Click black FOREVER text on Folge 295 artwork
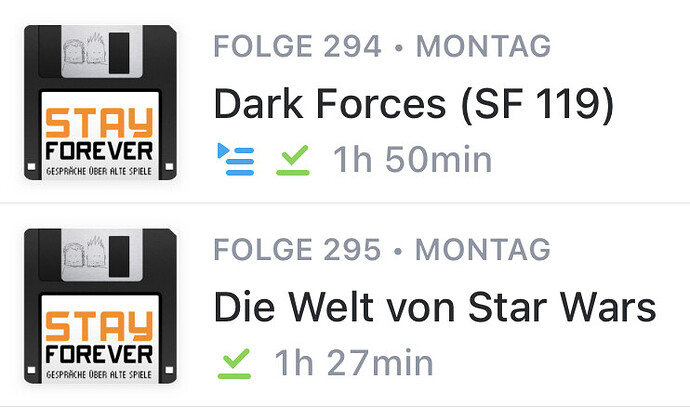This screenshot has width=690, height=419. pos(99,354)
